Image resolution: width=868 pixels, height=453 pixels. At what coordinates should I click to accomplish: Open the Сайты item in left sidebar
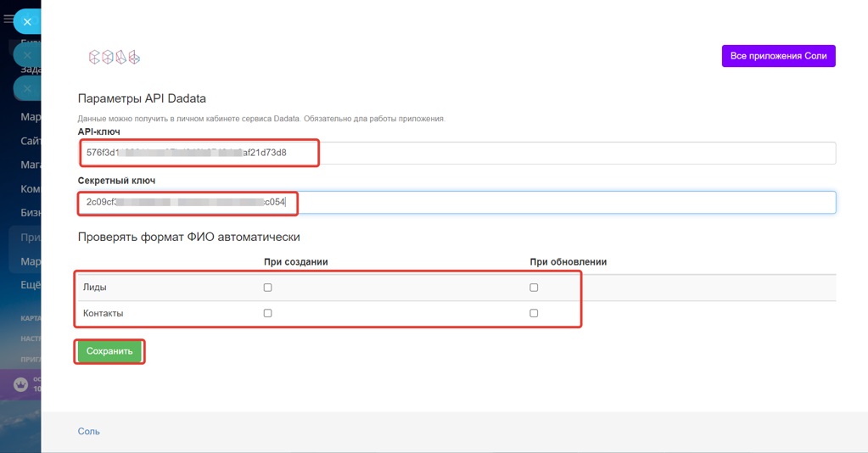(x=31, y=141)
